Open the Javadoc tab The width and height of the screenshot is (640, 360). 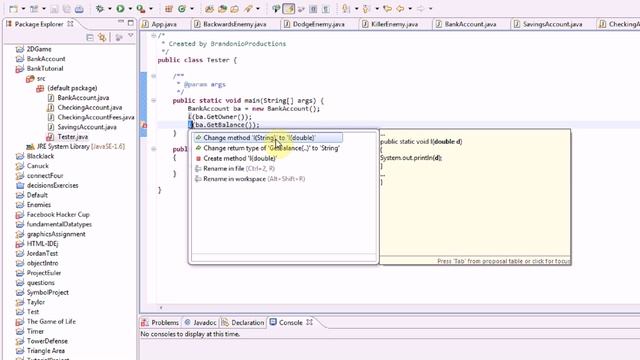click(200, 322)
